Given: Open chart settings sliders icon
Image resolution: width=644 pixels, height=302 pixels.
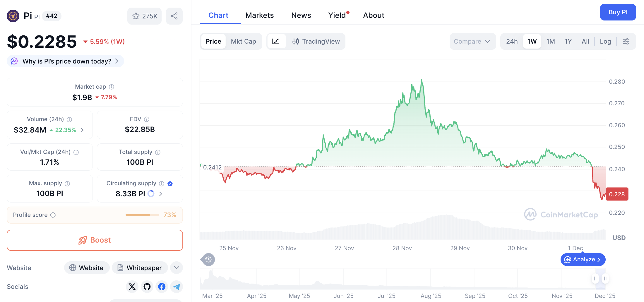Looking at the screenshot, I should pos(626,41).
